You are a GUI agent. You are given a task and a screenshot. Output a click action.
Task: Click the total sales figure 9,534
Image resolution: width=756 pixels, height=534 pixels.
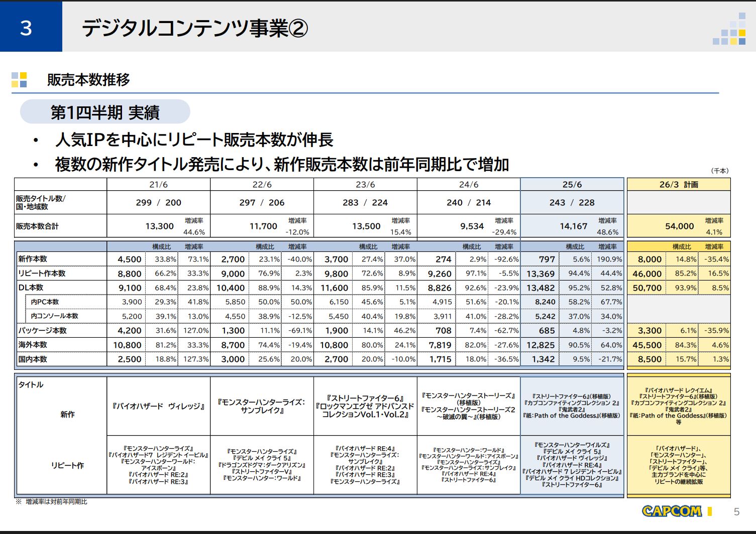tap(472, 226)
